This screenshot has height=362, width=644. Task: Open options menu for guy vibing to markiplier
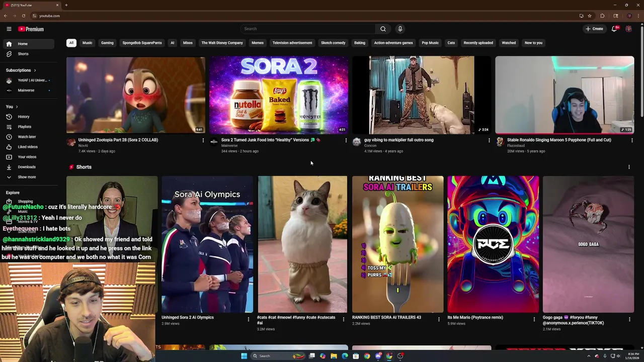pyautogui.click(x=489, y=140)
